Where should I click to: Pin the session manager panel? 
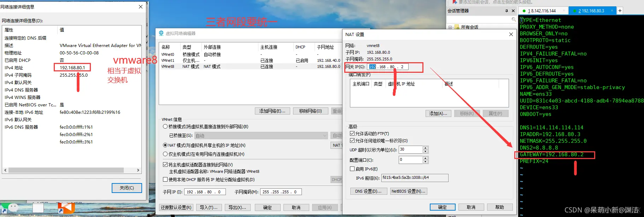pos(507,11)
